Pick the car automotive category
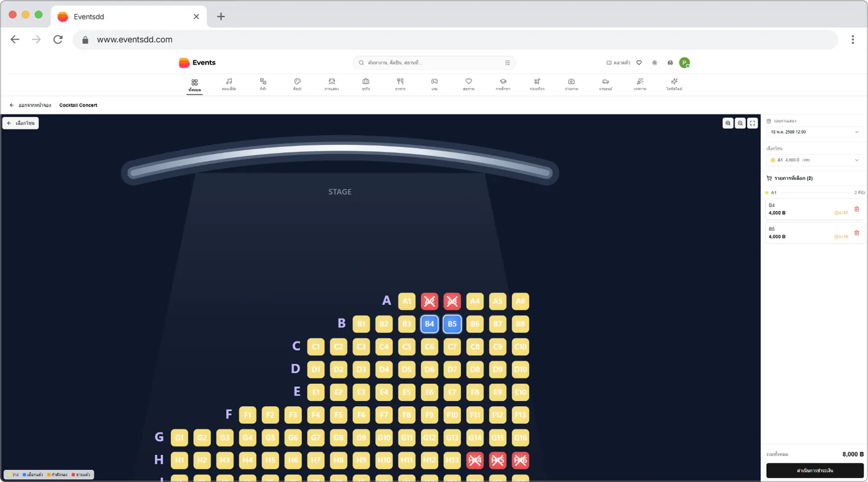Screen dimensions: 868x482 click(x=605, y=84)
